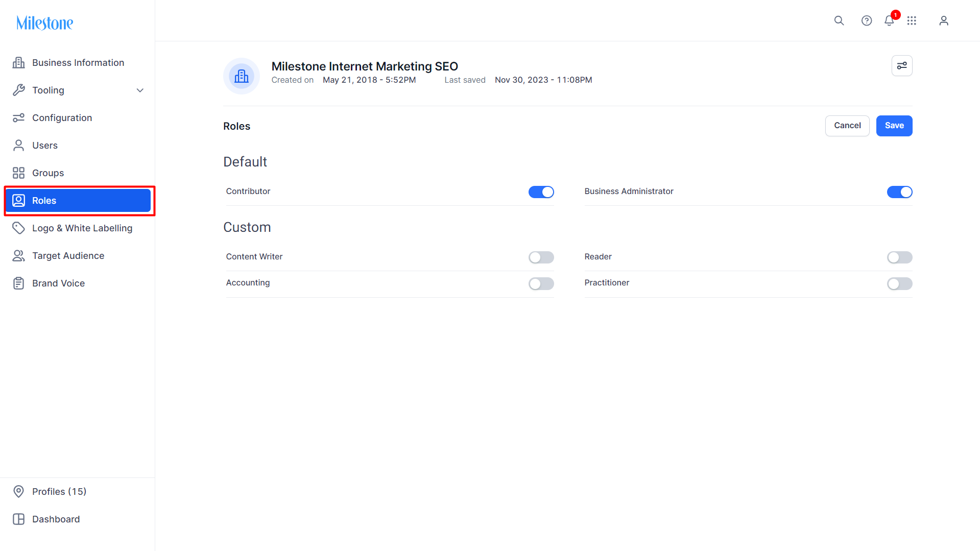
Task: Click the Custom section heading
Action: [x=247, y=227]
